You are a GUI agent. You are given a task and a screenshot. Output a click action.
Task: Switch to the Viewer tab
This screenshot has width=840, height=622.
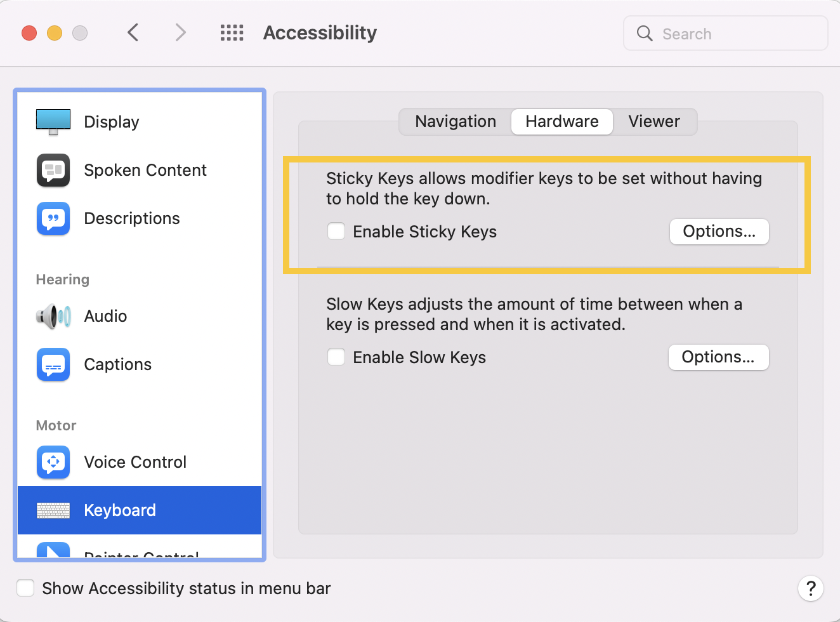pyautogui.click(x=654, y=121)
